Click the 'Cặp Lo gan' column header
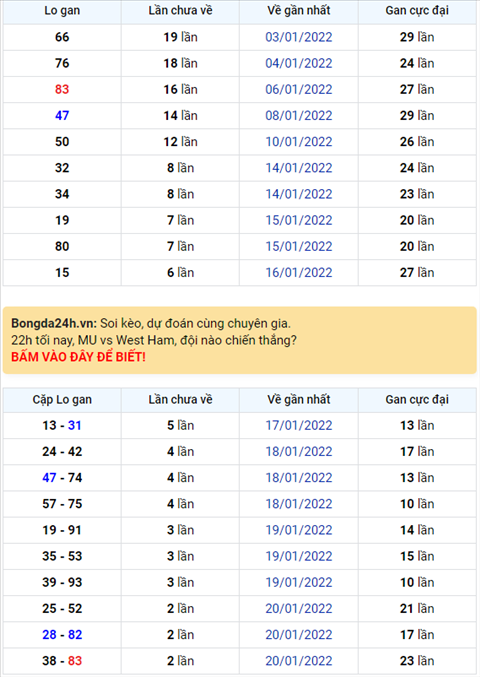Screen dimensions: 480x677 point(62,400)
